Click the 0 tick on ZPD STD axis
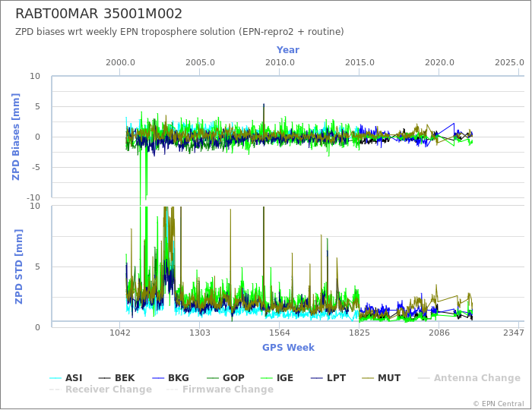This screenshot has height=410, width=532. pyautogui.click(x=38, y=327)
